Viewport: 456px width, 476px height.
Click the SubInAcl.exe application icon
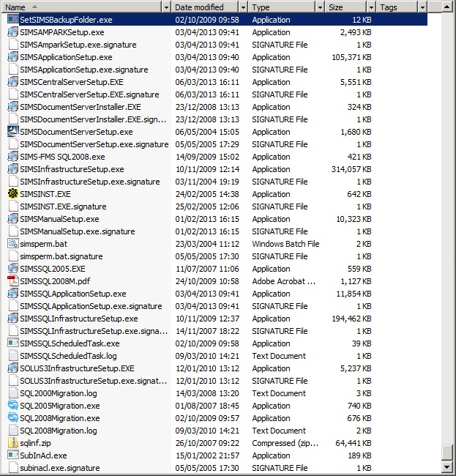coord(12,455)
